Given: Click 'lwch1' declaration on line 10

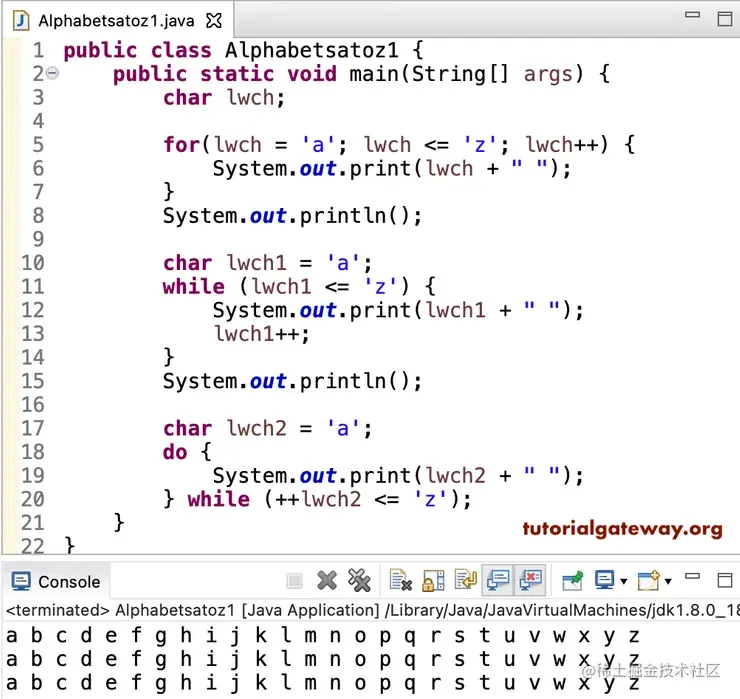Looking at the screenshot, I should 256,263.
